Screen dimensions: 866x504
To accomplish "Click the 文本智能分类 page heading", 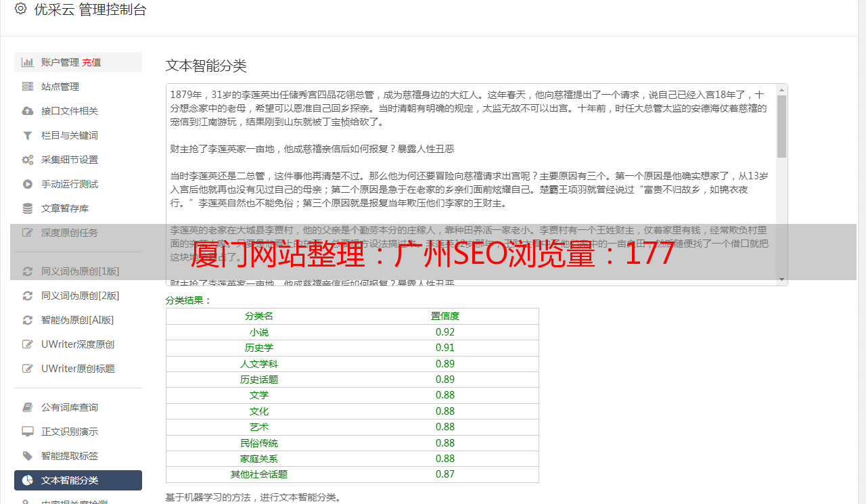I will tap(206, 66).
